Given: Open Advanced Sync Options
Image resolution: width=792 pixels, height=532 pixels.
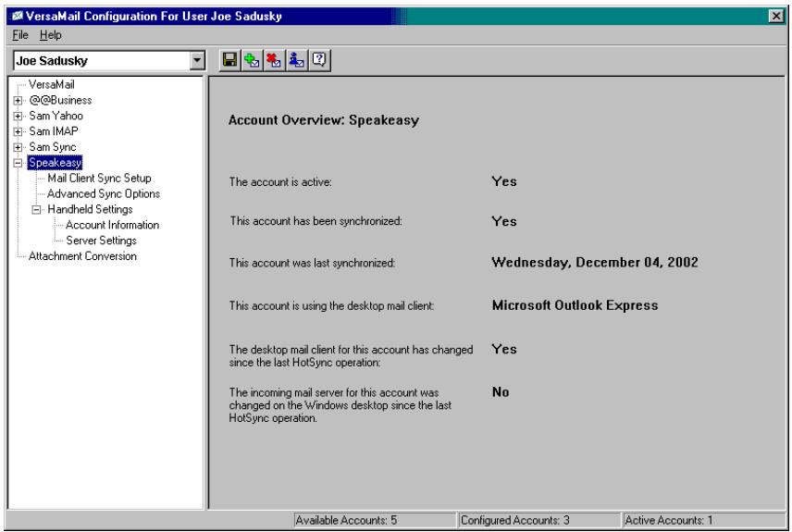Looking at the screenshot, I should 104,194.
